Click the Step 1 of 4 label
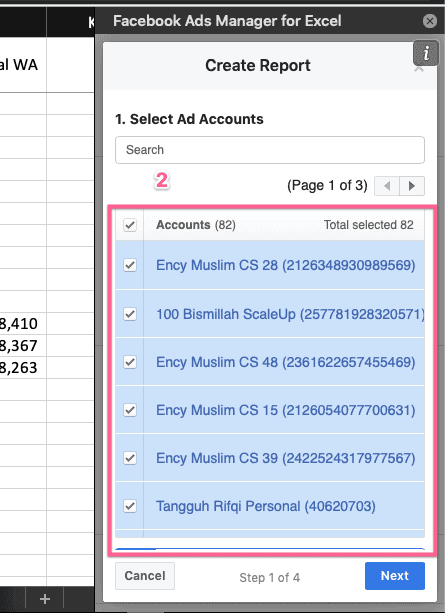 (269, 577)
